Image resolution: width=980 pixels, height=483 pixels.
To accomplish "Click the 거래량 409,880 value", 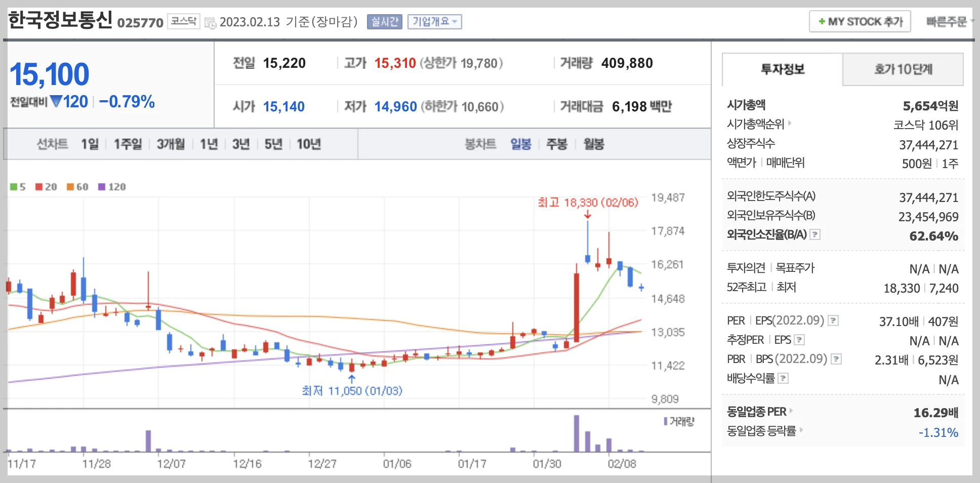I will pos(627,63).
